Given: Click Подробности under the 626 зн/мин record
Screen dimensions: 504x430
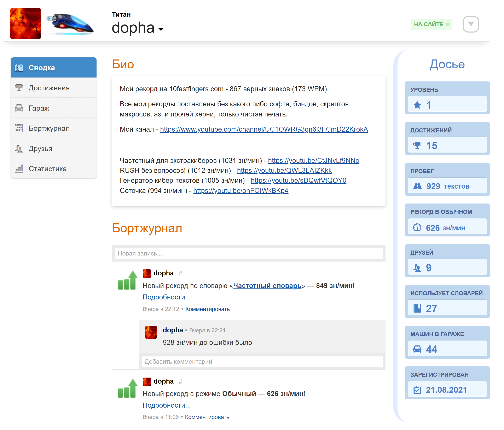Looking at the screenshot, I should (x=167, y=405).
